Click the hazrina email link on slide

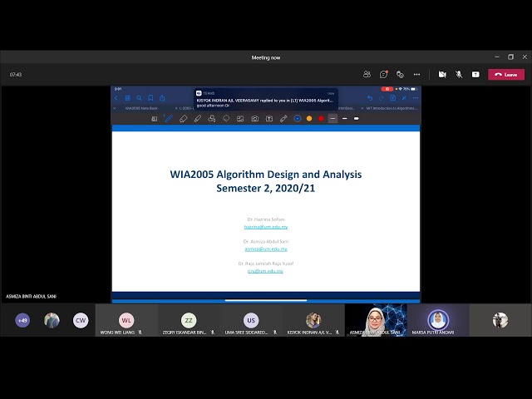(266, 227)
